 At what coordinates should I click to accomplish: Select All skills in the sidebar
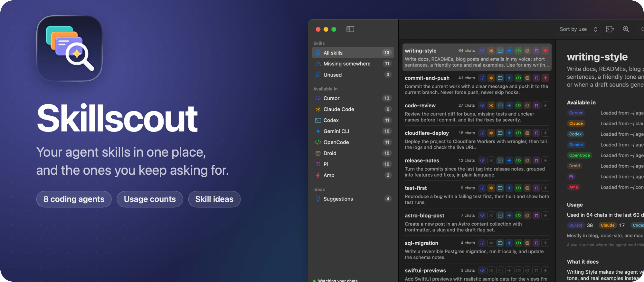point(353,53)
